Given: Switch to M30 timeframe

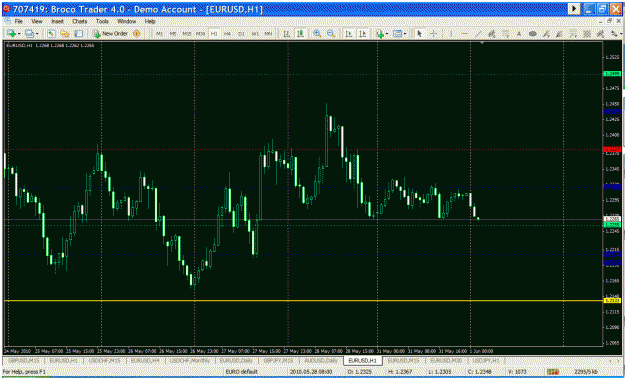Looking at the screenshot, I should 200,34.
